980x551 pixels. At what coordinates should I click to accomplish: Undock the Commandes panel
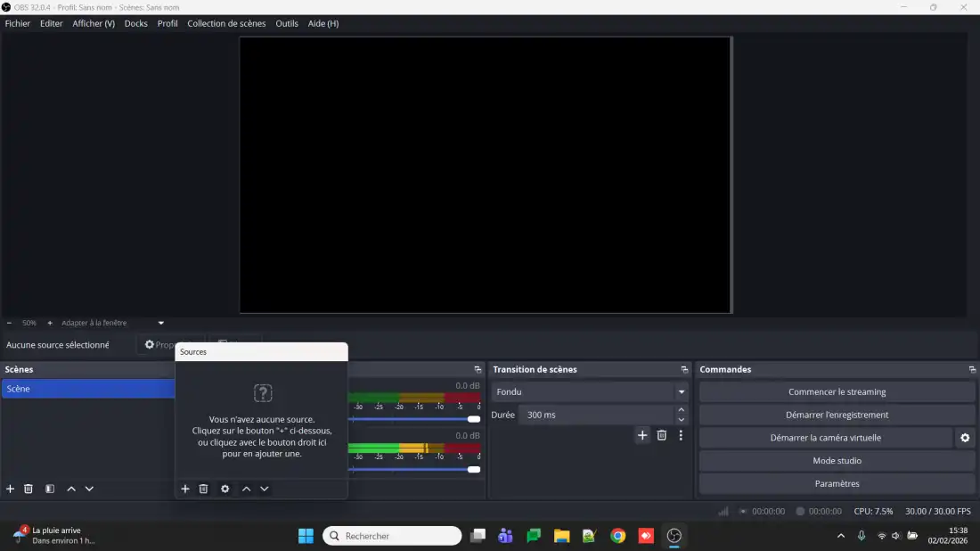point(972,369)
